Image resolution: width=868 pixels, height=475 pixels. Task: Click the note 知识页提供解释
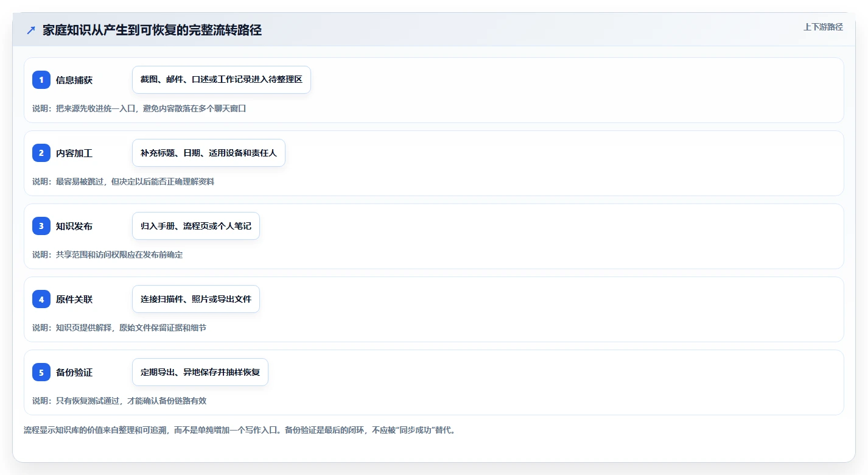point(119,328)
